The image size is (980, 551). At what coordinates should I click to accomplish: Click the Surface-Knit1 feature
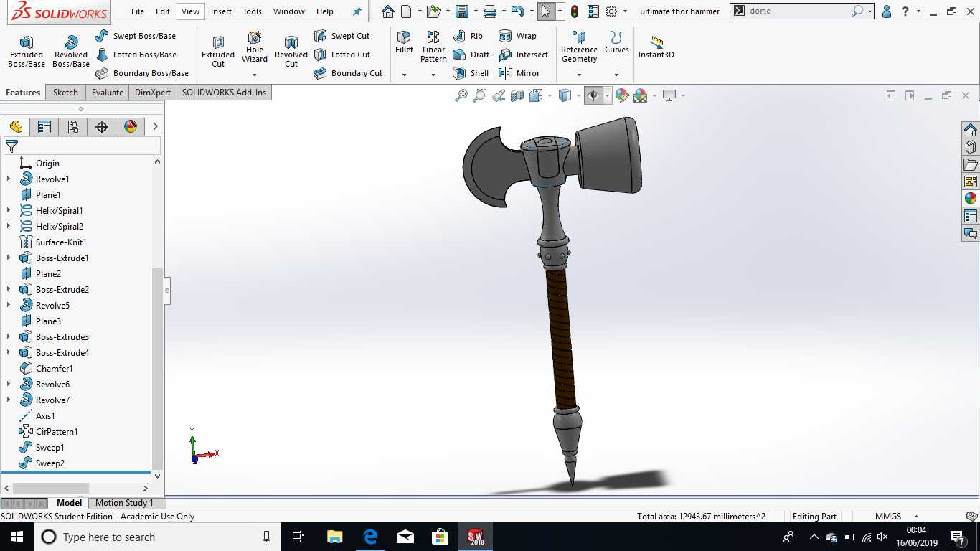[x=52, y=242]
